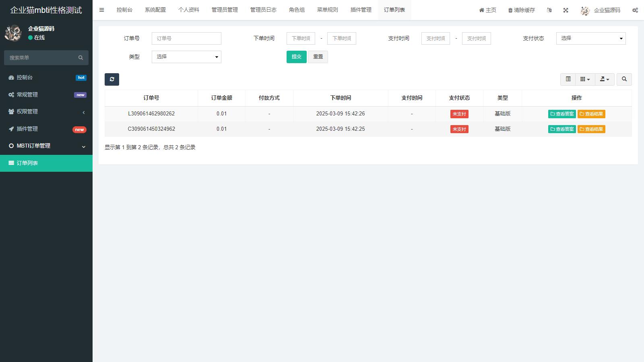
Task: Click the search icon in sidebar menu search
Action: coord(80,58)
